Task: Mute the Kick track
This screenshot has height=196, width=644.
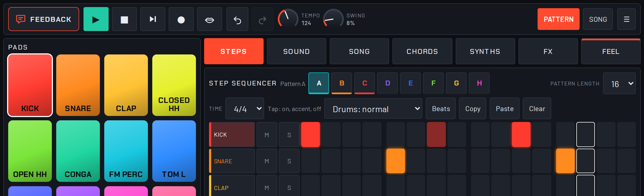Action: tap(267, 135)
